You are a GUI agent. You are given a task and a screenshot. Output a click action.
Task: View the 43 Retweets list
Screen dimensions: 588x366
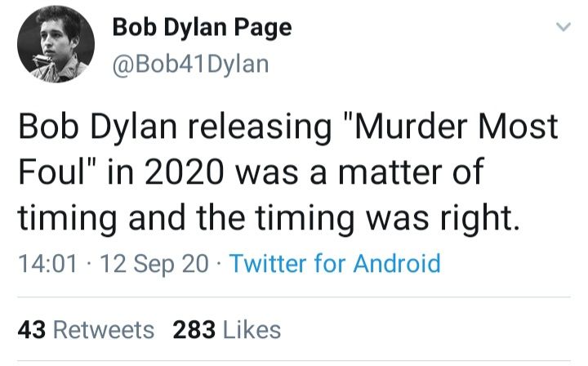tap(86, 329)
